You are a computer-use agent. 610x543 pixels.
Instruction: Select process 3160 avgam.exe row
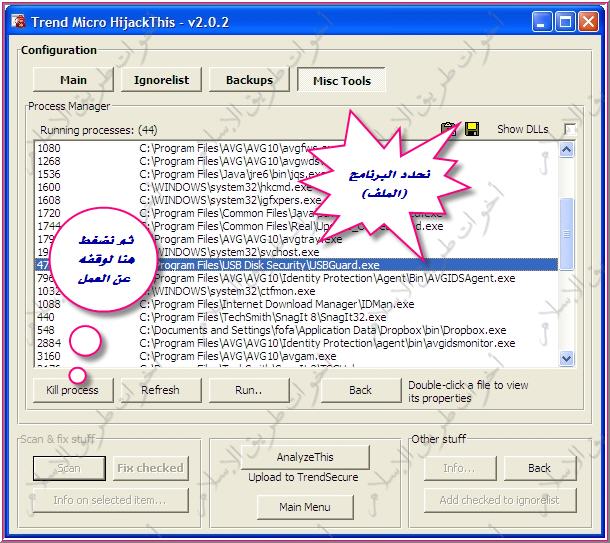click(x=296, y=356)
